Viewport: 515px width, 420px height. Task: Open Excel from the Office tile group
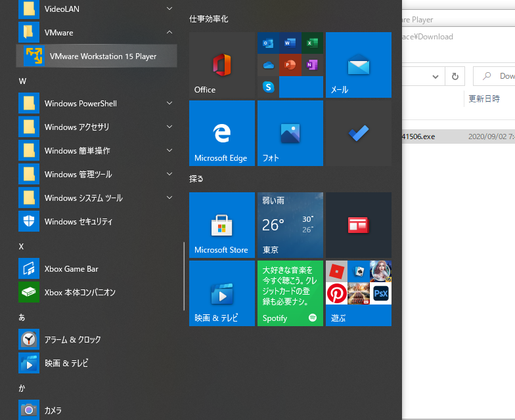312,43
